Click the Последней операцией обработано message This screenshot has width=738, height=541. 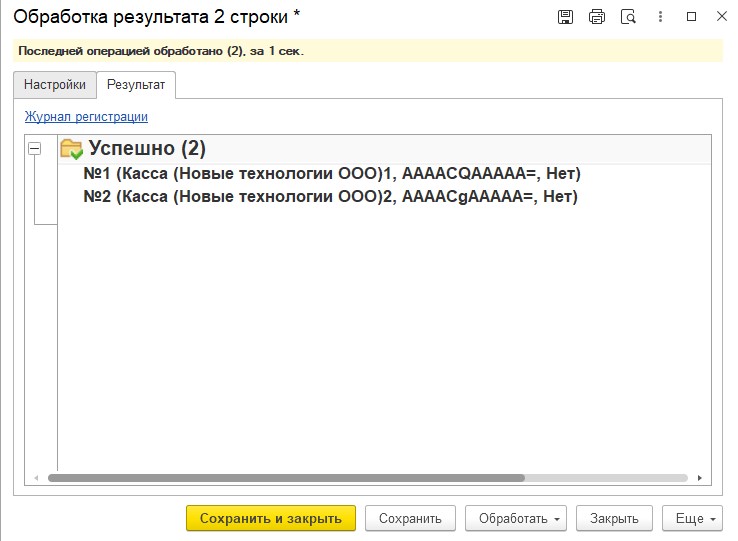(x=161, y=51)
